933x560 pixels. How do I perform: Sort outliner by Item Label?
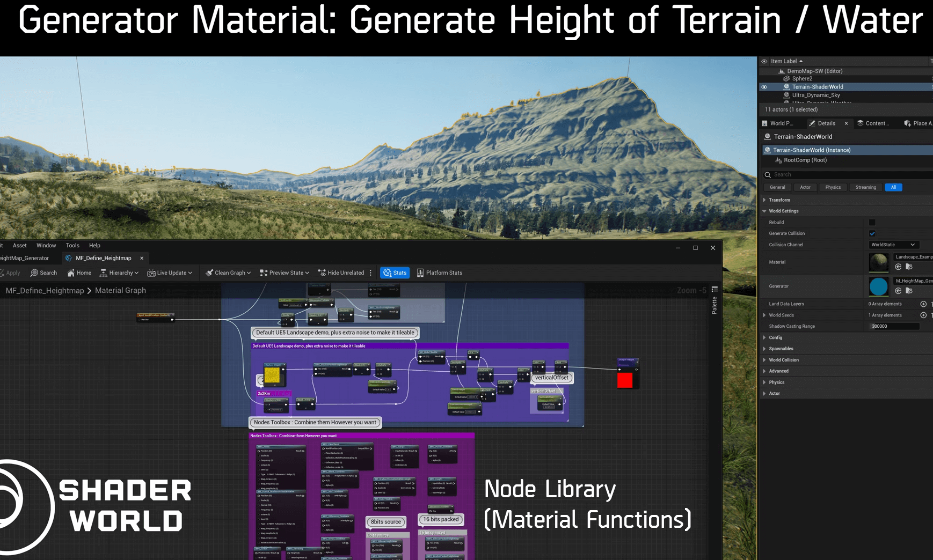tap(786, 61)
